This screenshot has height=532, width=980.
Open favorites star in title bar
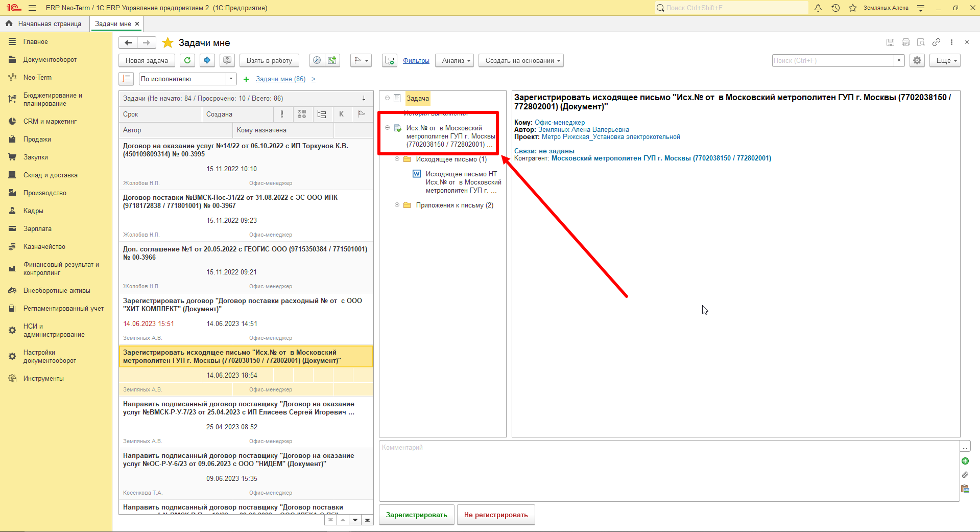click(853, 8)
